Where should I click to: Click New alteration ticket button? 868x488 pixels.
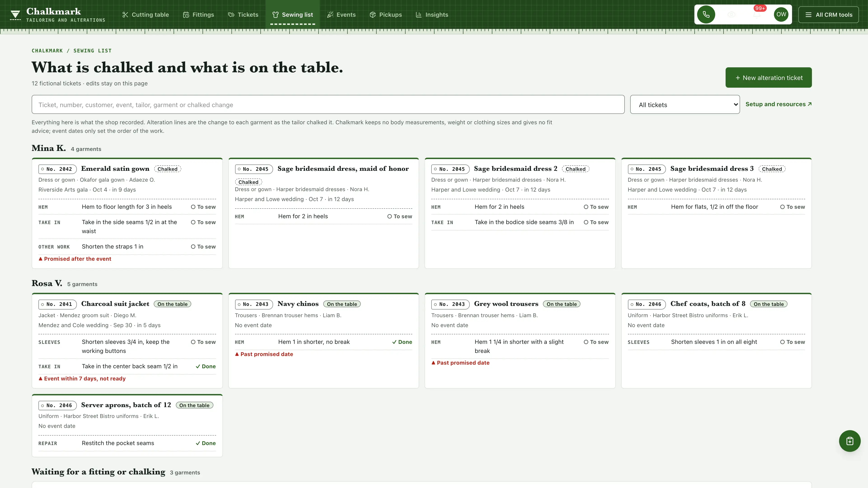pos(769,77)
